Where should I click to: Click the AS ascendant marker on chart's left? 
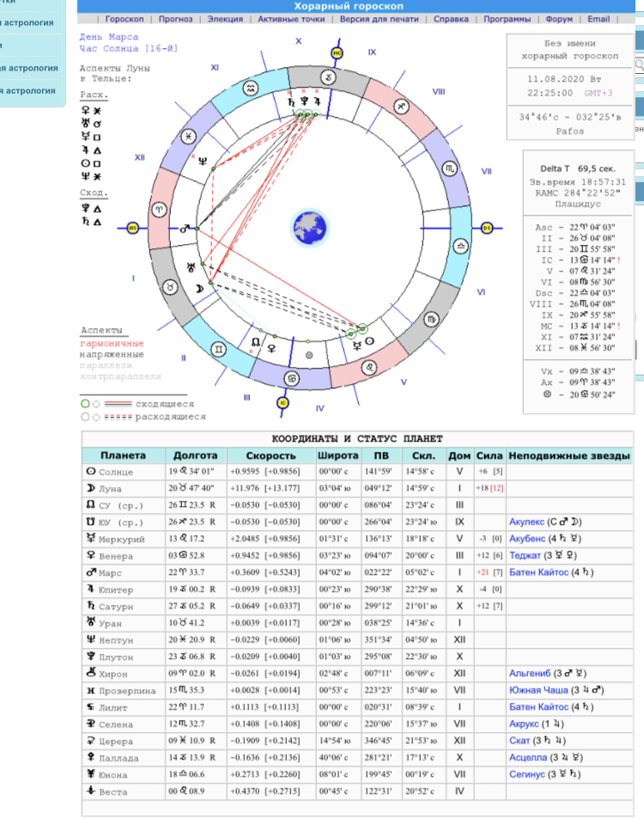click(x=133, y=229)
